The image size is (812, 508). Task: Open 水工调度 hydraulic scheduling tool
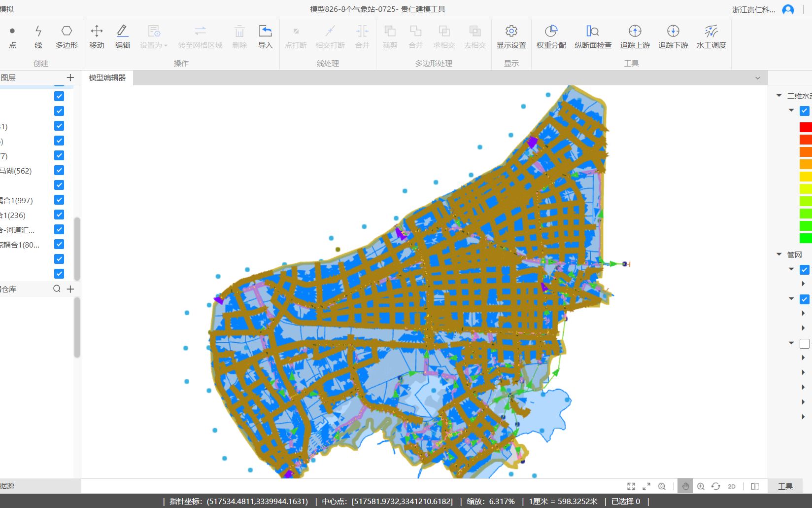click(711, 37)
